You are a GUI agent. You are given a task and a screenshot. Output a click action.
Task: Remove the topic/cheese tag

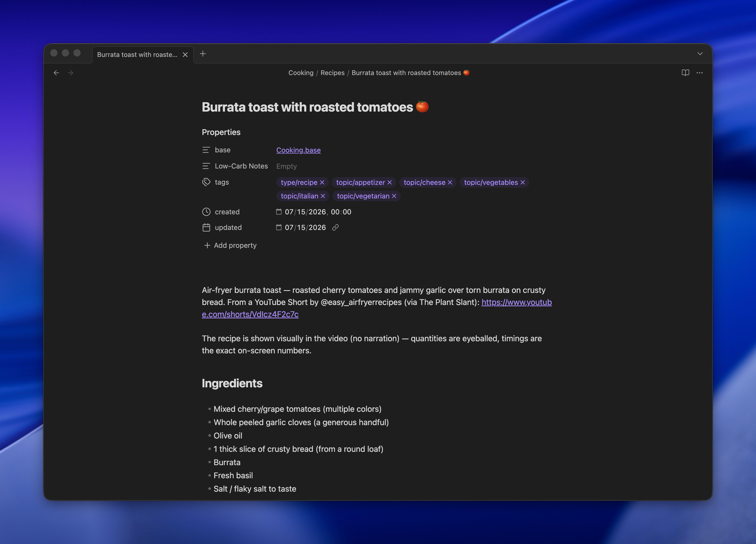tap(450, 182)
